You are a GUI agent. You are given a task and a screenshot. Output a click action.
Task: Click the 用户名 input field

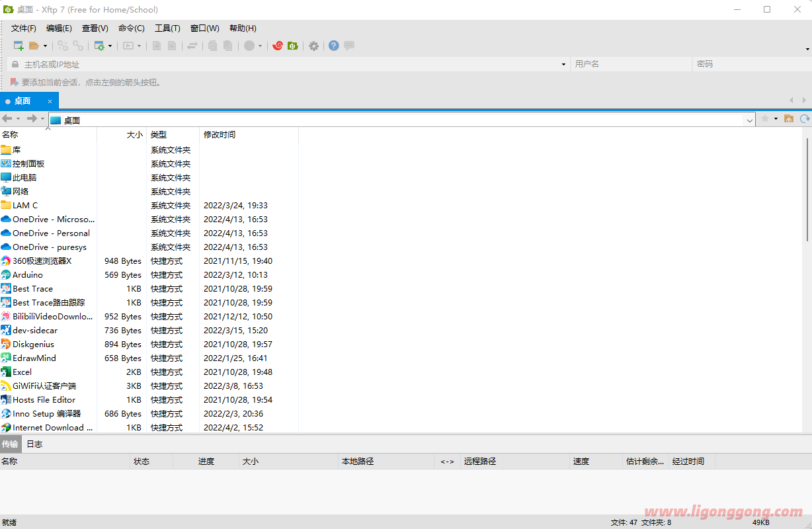coord(631,64)
